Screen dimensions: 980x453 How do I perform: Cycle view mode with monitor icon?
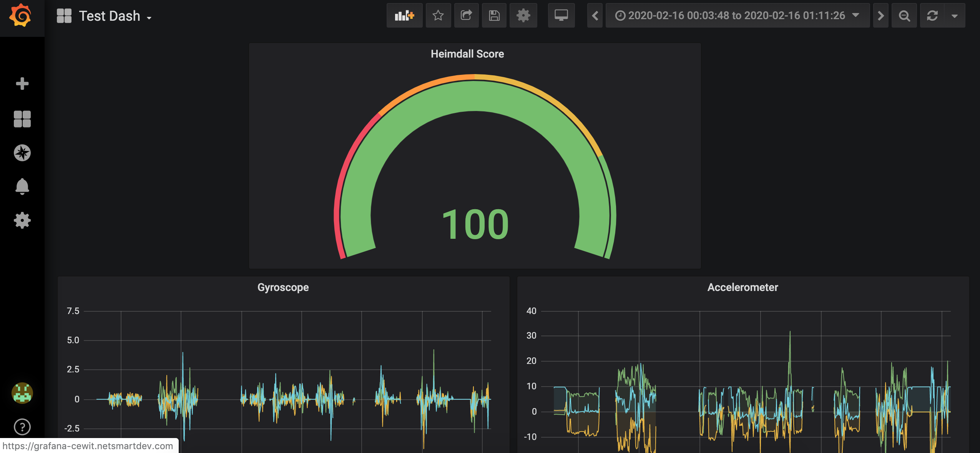[561, 16]
